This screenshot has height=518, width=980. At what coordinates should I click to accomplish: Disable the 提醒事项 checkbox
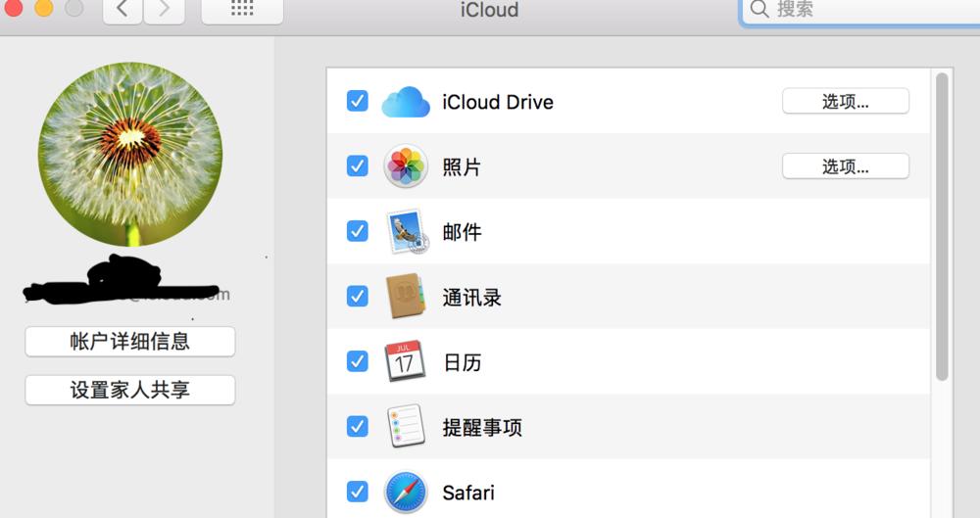[358, 426]
